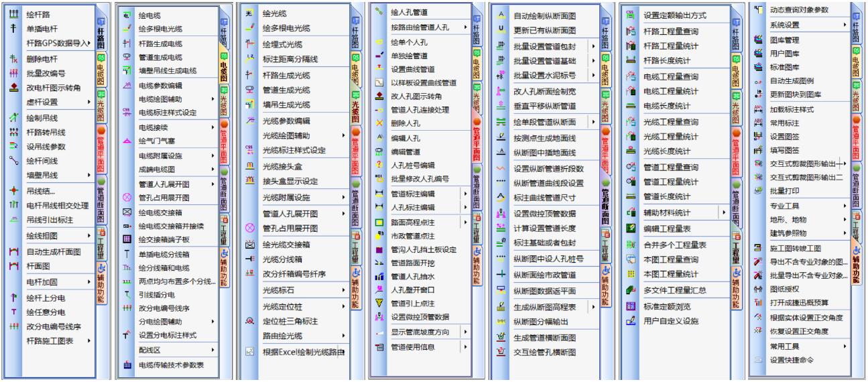This screenshot has width=868, height=382.
Task: Click 引线插分电 entry
Action: pos(158,295)
